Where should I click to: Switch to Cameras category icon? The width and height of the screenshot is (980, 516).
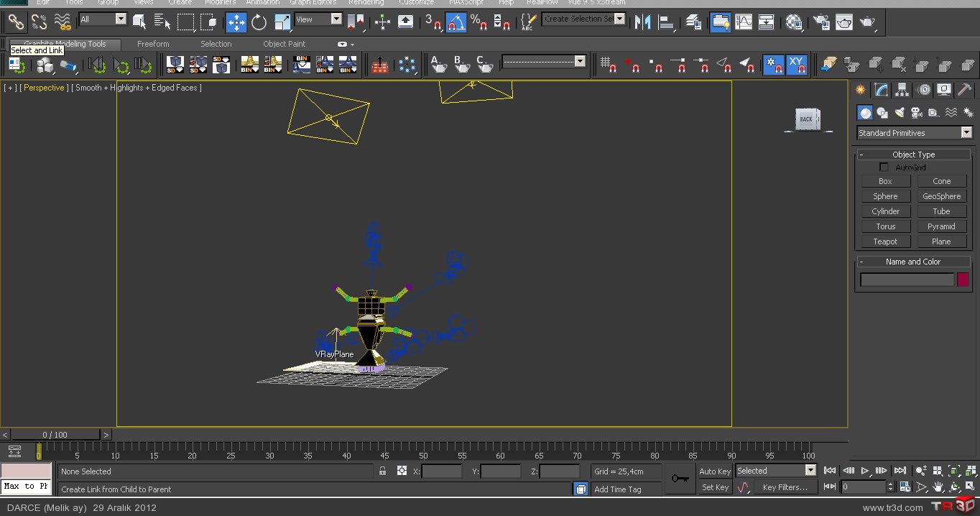pyautogui.click(x=916, y=113)
